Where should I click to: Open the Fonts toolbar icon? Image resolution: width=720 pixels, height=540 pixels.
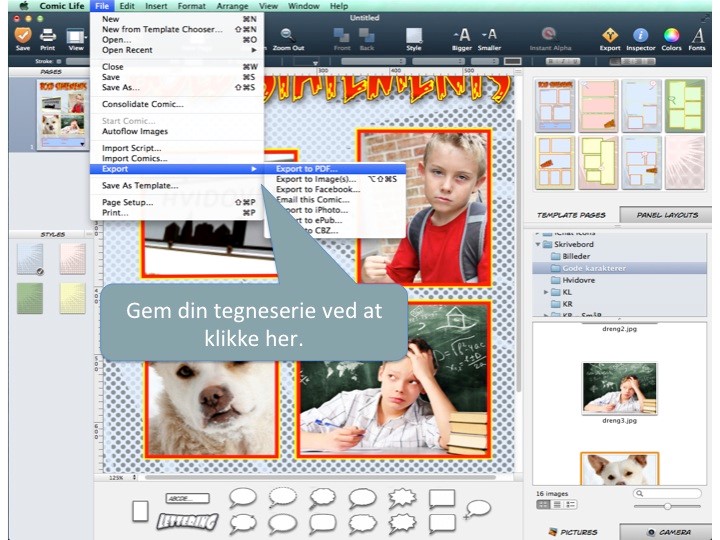(697, 35)
